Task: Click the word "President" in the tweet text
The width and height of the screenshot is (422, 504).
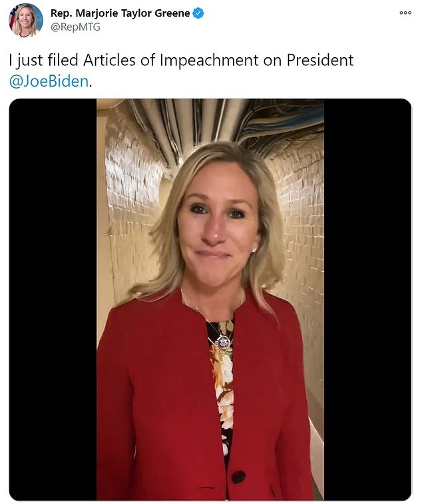Action: pos(319,60)
